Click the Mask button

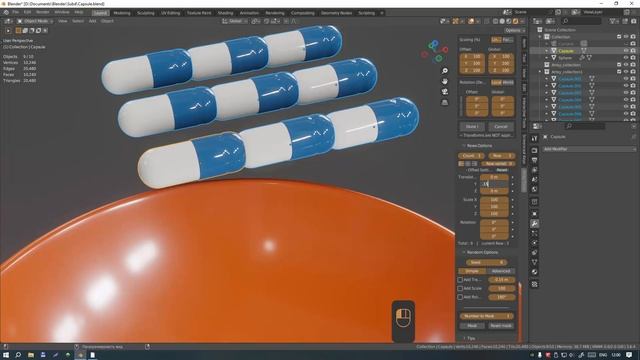472,326
